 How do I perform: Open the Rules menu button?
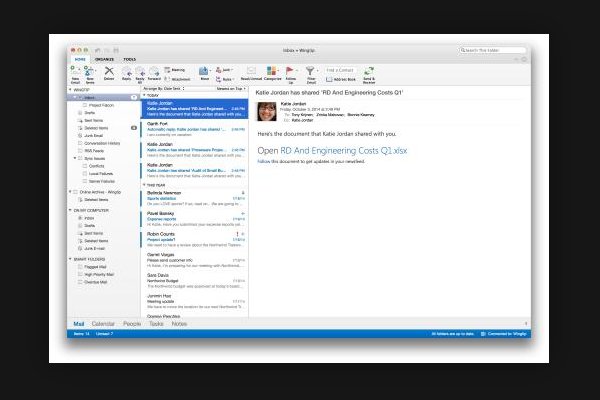pos(225,79)
